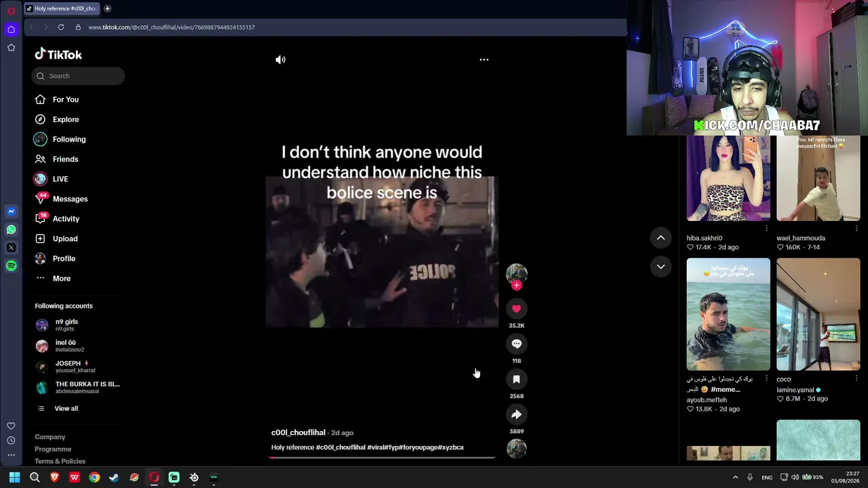Bookmark the video to favorites
Screen dimensions: 868x488
[517, 379]
